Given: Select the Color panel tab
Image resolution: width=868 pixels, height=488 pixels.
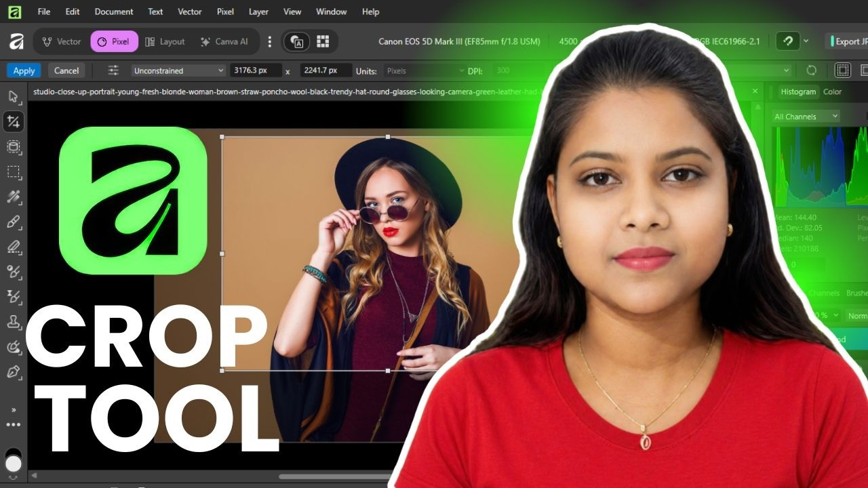Looking at the screenshot, I should pos(832,91).
